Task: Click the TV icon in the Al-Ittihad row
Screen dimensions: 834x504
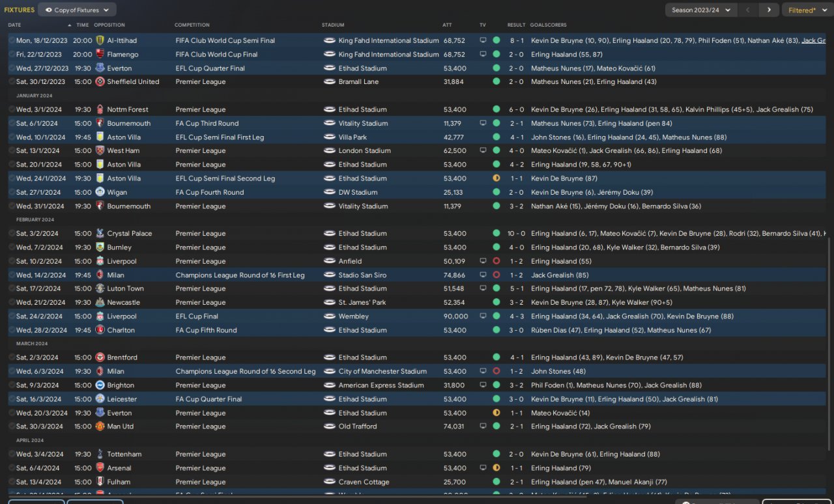Action: (483, 40)
